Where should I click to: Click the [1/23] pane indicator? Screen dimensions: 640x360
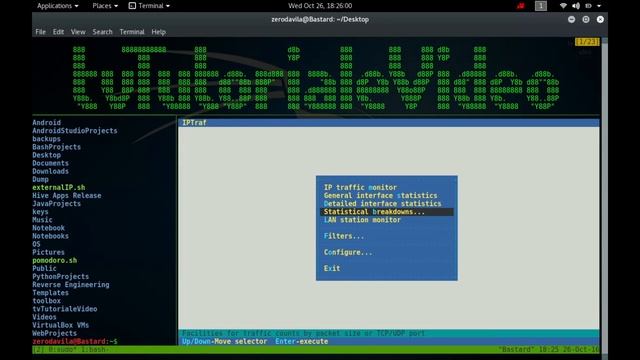(x=587, y=42)
